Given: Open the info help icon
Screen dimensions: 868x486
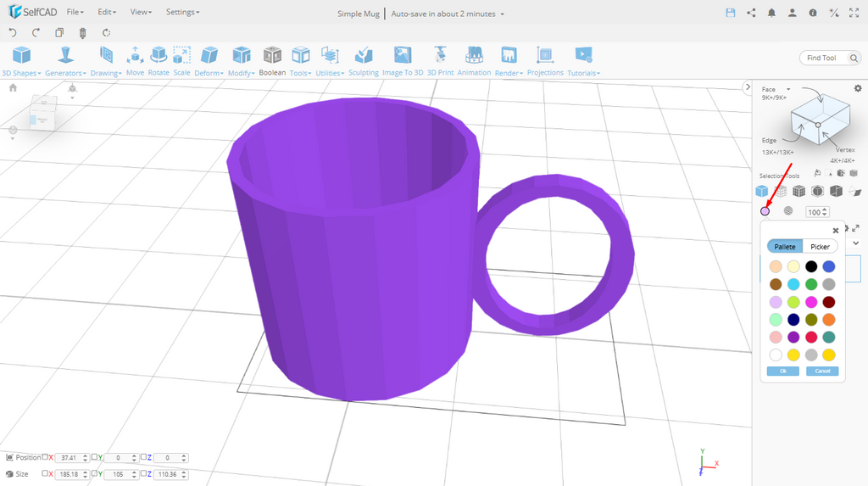Looking at the screenshot, I should [813, 13].
